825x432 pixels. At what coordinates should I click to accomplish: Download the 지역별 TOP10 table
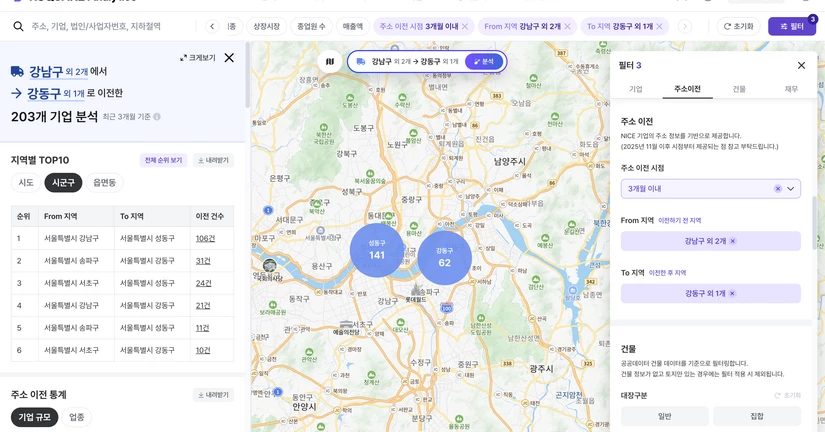pos(213,160)
